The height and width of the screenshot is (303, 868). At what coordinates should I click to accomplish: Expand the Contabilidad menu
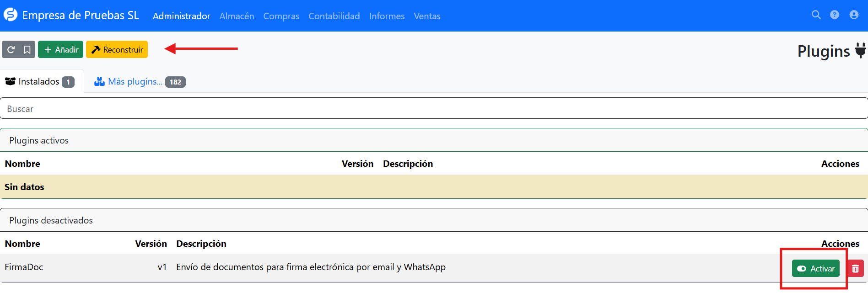[334, 16]
